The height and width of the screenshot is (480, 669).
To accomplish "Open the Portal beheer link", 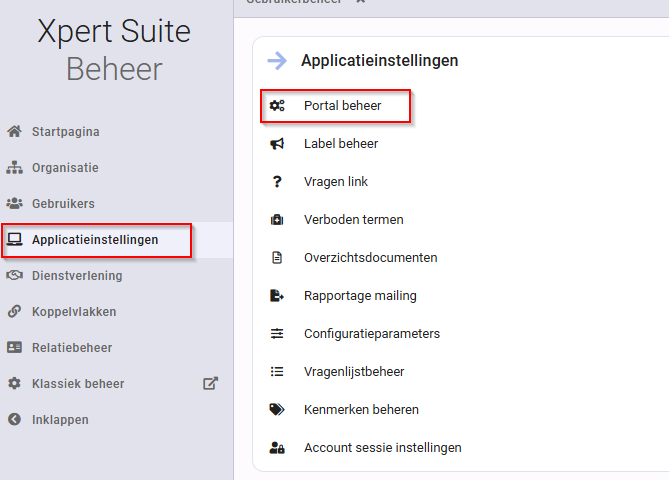I will pos(343,105).
